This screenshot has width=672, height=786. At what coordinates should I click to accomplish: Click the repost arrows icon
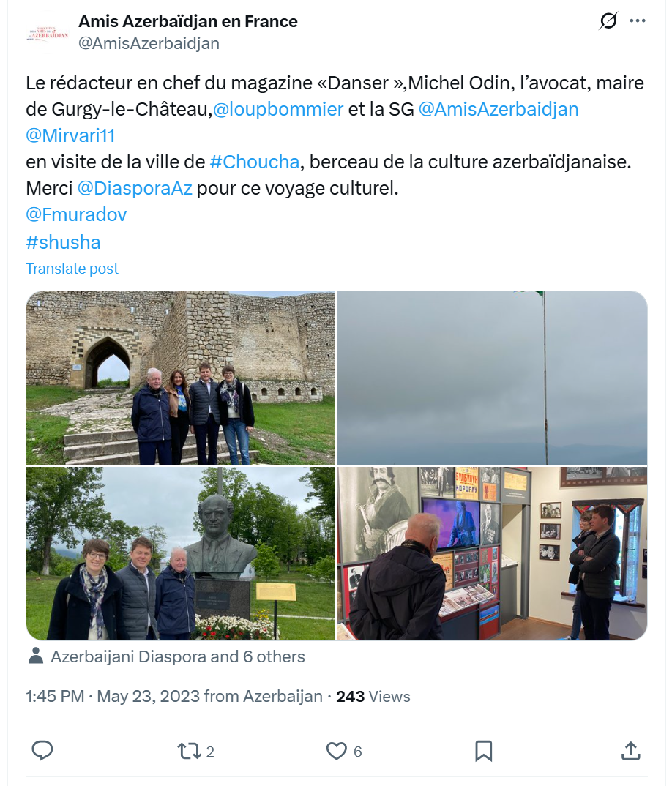pos(188,751)
